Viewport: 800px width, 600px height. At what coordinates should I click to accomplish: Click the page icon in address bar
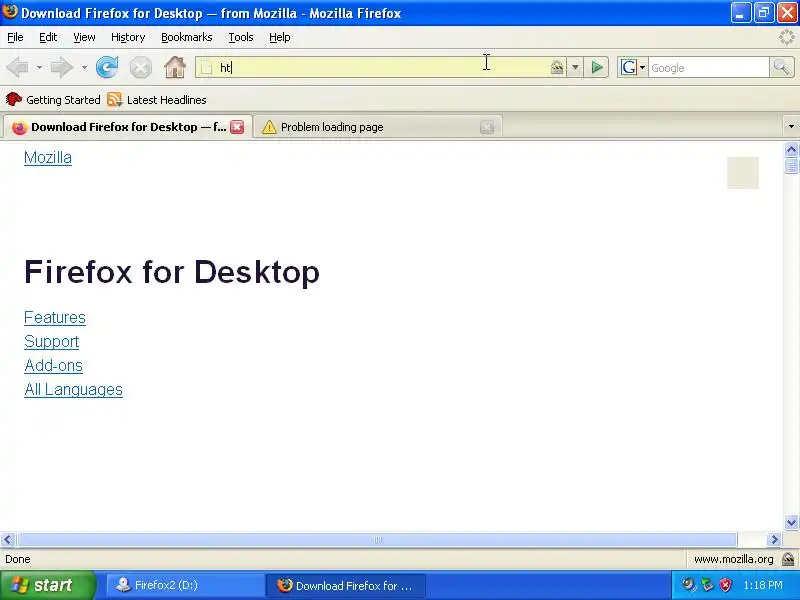point(206,67)
